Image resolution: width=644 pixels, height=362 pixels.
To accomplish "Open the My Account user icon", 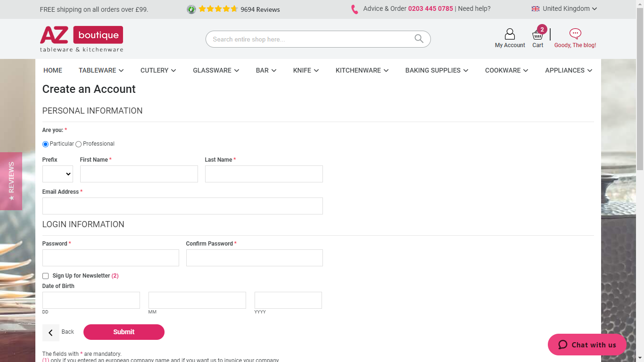I will coord(510,34).
